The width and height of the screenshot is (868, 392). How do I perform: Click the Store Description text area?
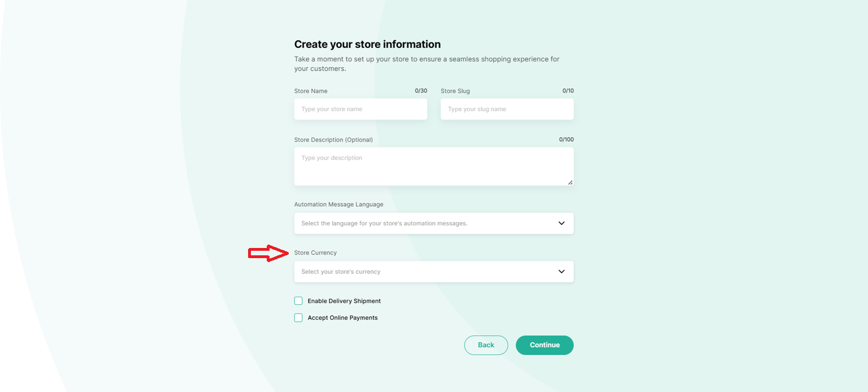(x=433, y=166)
